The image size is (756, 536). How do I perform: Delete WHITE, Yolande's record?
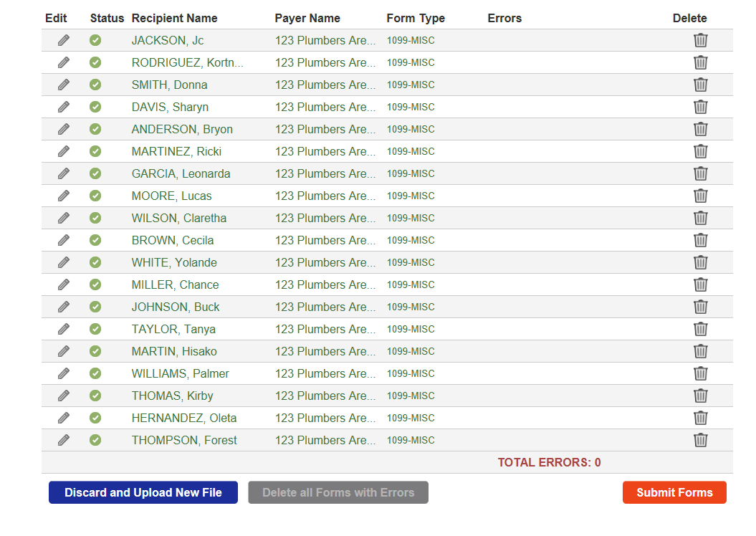[701, 262]
